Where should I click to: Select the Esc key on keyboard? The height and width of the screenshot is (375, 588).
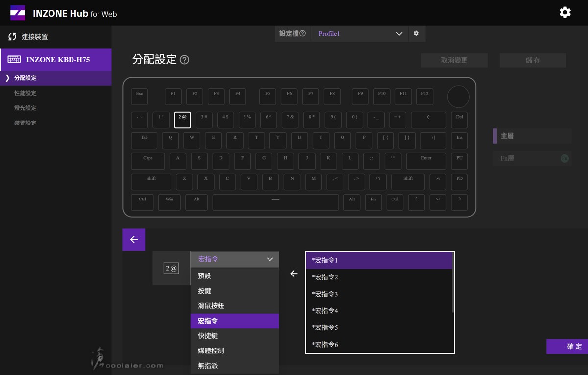(x=140, y=97)
